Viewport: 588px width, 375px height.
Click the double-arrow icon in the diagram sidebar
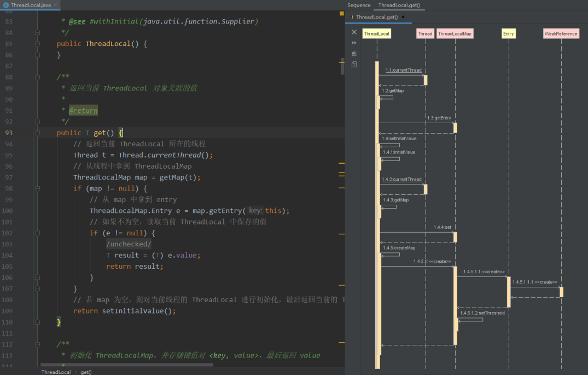point(354,43)
